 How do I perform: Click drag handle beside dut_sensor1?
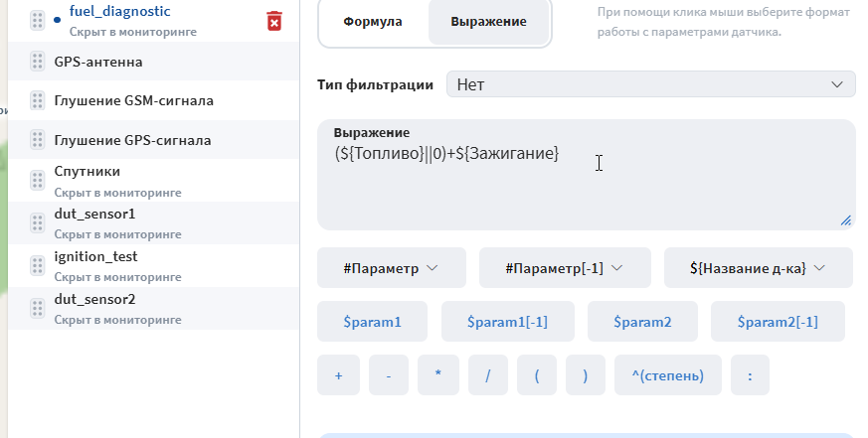[x=37, y=222]
